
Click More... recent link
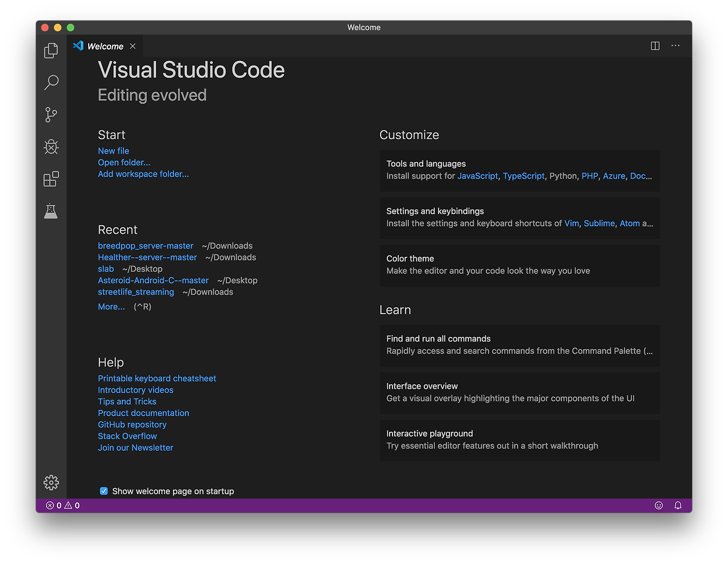111,307
